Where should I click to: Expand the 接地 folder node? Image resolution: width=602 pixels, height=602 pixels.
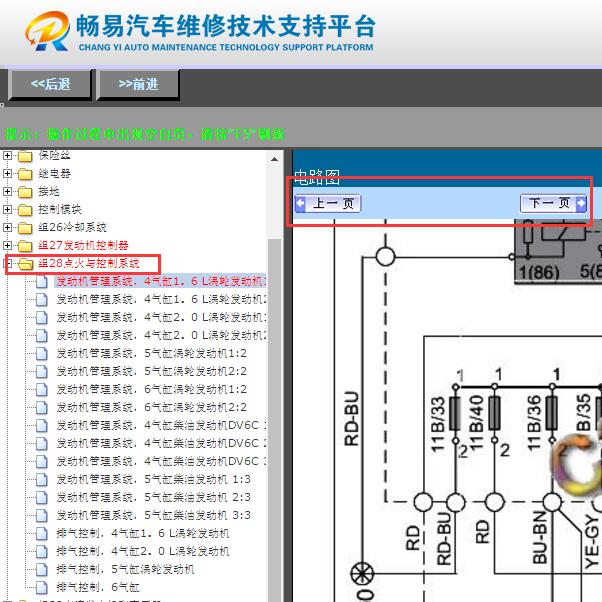7,192
